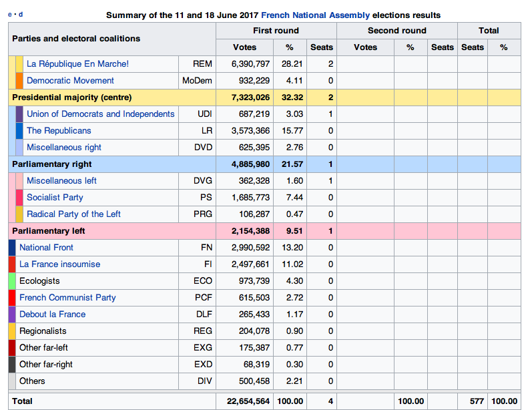
Task: Select the total seats value 577
Action: click(x=477, y=401)
